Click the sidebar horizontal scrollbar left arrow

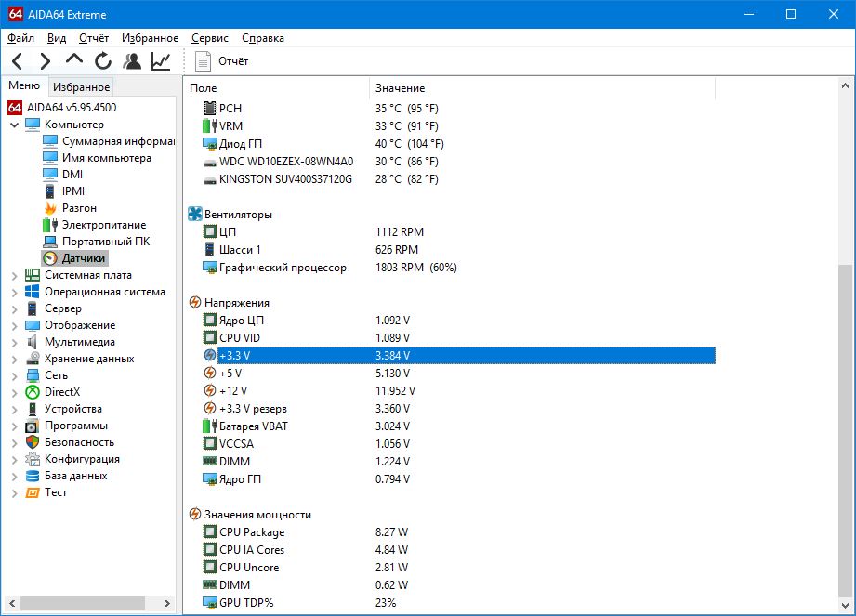tap(12, 603)
